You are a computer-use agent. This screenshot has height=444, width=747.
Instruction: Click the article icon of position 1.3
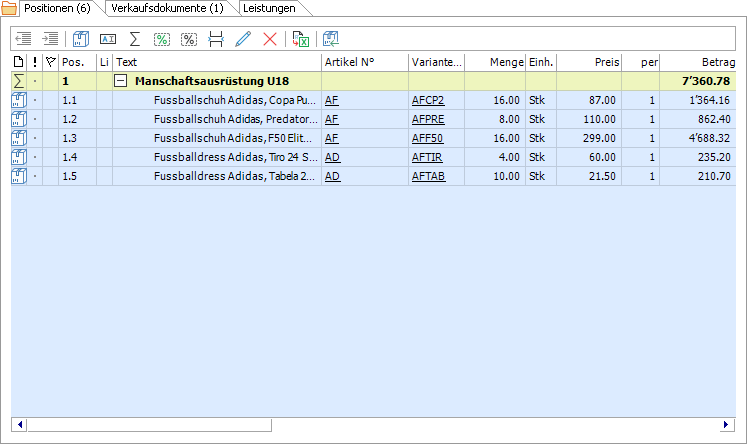(19, 138)
